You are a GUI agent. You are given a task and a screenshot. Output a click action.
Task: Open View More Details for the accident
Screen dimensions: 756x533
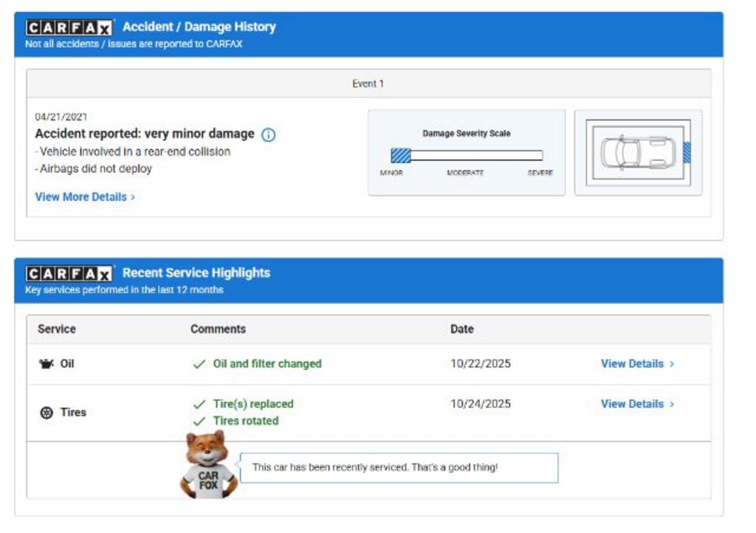click(85, 197)
